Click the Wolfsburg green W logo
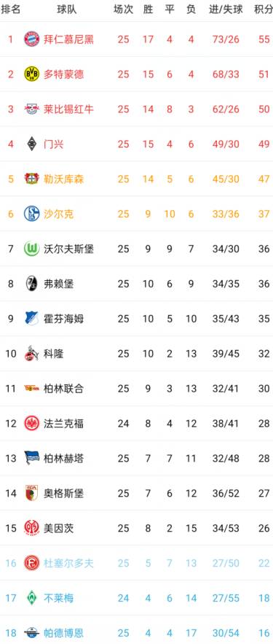 31,249
